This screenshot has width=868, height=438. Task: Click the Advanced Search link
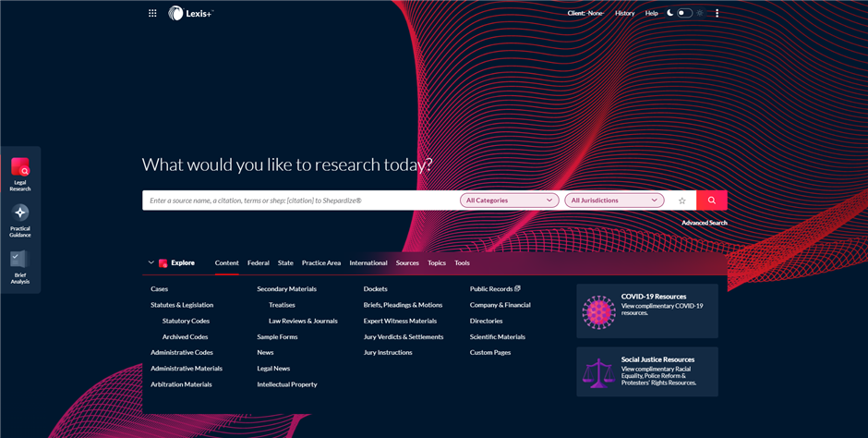click(x=705, y=223)
